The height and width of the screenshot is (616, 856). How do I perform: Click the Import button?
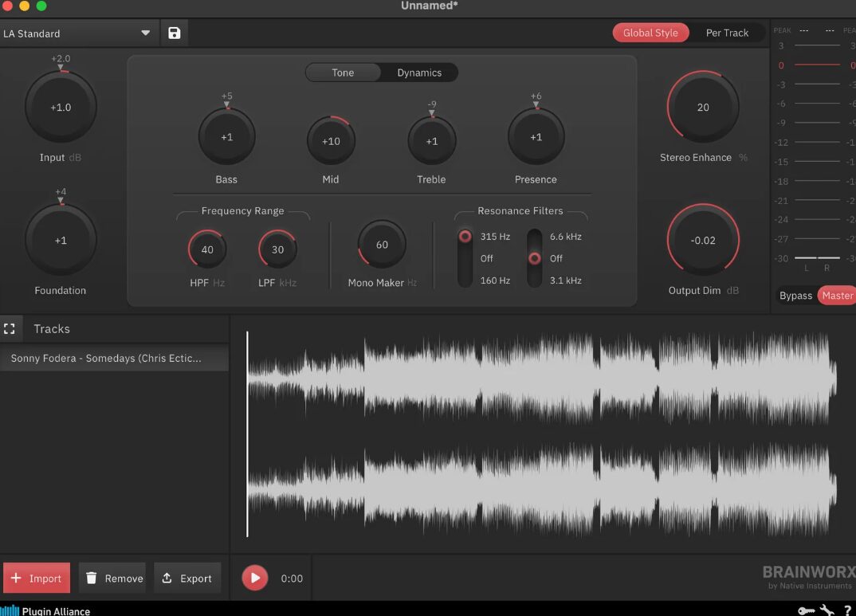tap(37, 578)
